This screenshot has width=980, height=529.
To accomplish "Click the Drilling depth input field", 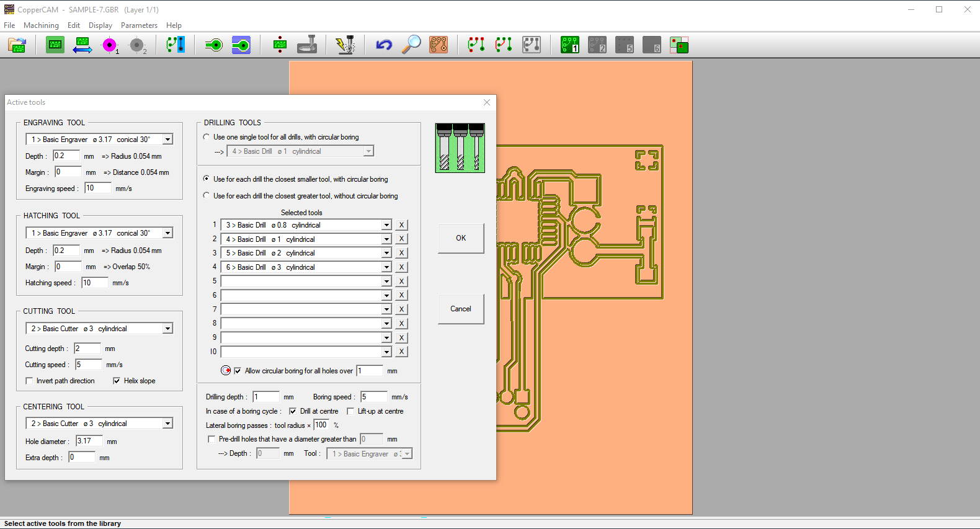I will [265, 397].
